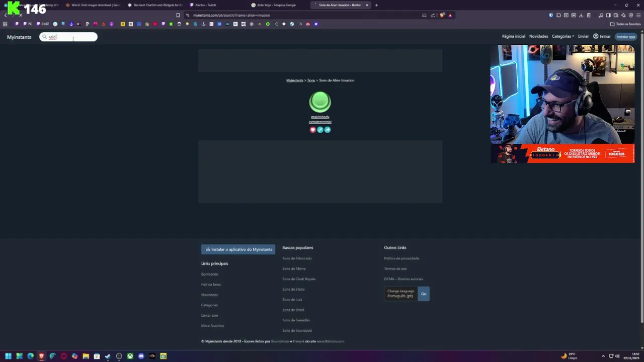Image resolution: width=644 pixels, height=362 pixels.
Task: Open the extensions puzzle icon
Action: 558,15
